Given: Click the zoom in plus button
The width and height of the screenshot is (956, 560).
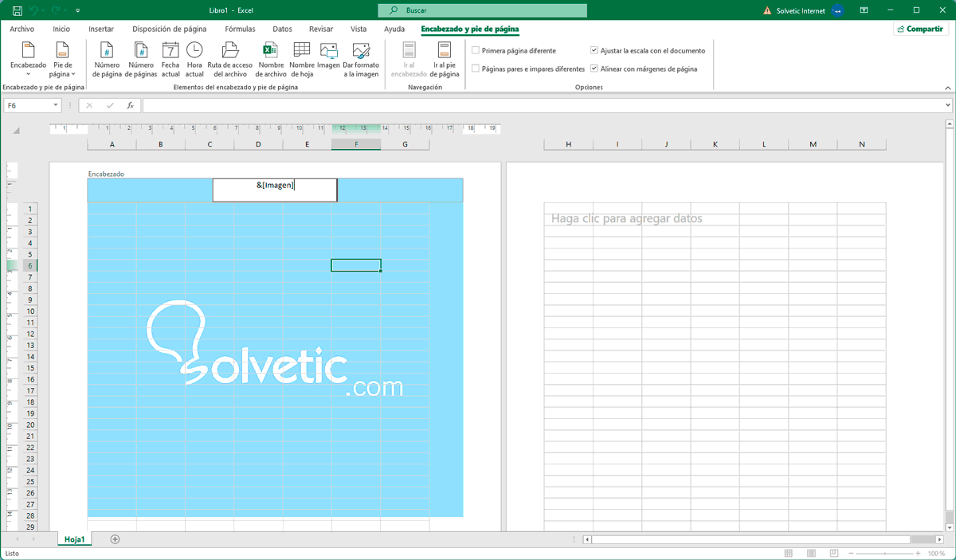Looking at the screenshot, I should pos(919,553).
